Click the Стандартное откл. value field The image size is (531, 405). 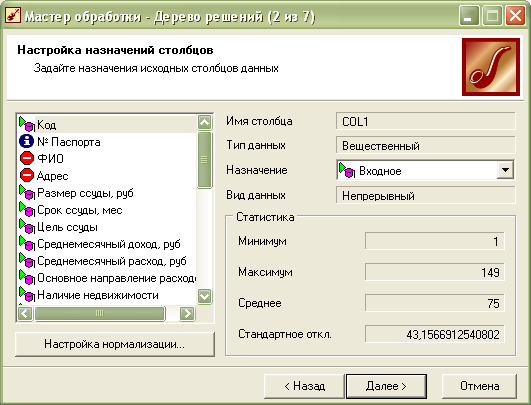point(435,334)
